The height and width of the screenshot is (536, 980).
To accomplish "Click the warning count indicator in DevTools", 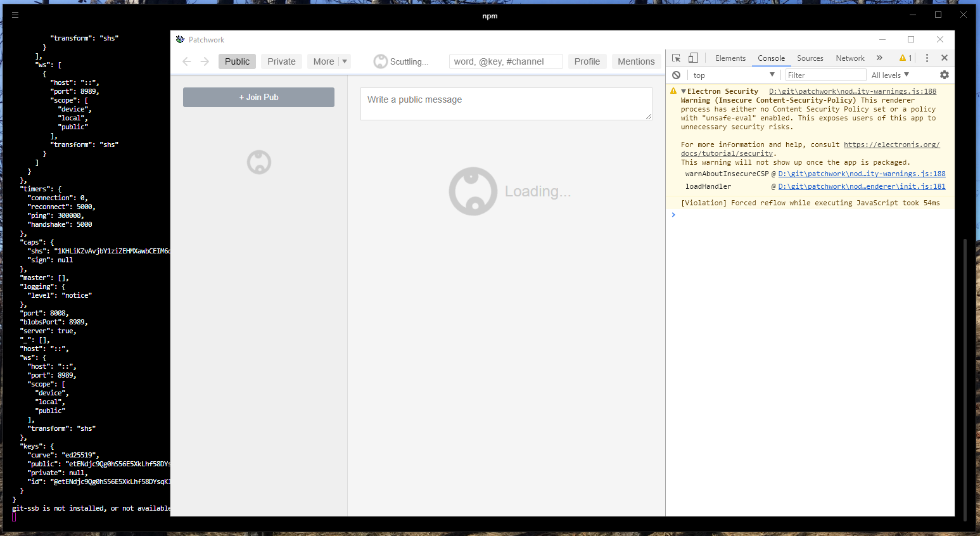I will pos(906,58).
